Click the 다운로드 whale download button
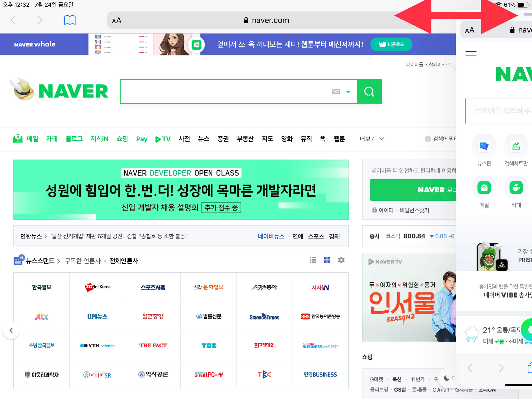This screenshot has width=532, height=399. [391, 44]
